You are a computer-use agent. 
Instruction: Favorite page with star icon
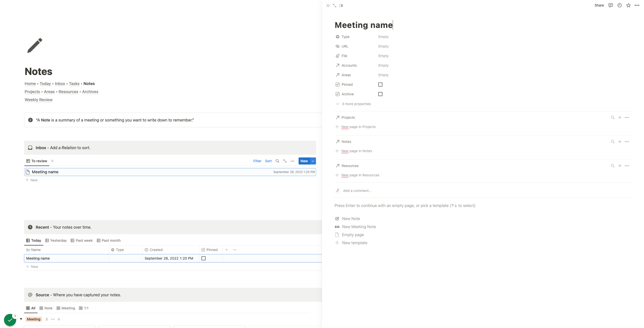point(628,5)
